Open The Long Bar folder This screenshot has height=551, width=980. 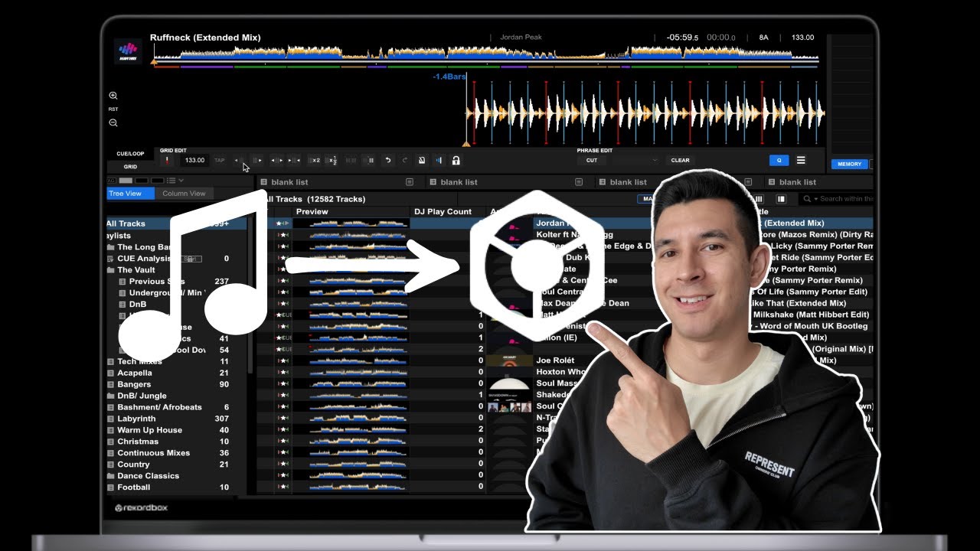click(142, 247)
